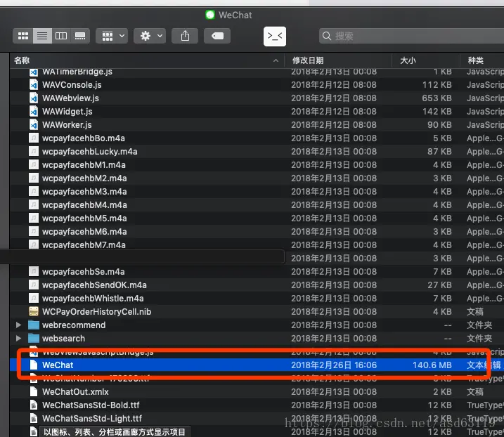The image size is (504, 437).
Task: Click the WAWidget.js file icon
Action: coord(34,112)
